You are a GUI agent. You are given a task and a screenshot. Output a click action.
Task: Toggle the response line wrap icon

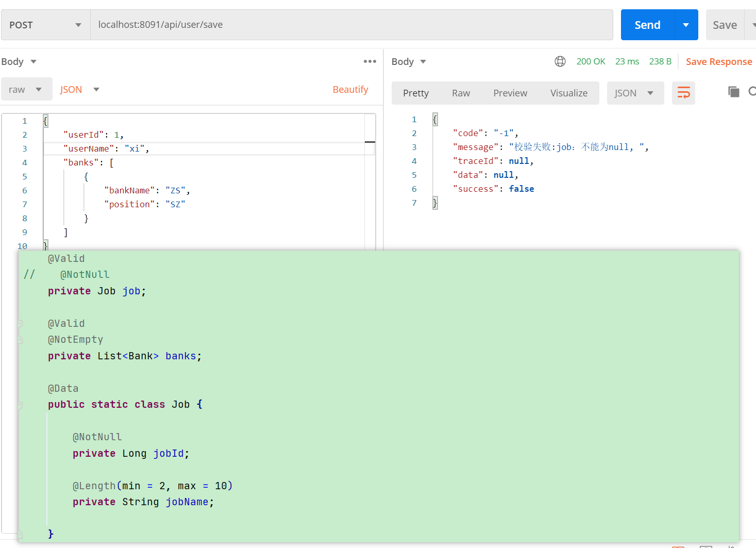(x=683, y=93)
